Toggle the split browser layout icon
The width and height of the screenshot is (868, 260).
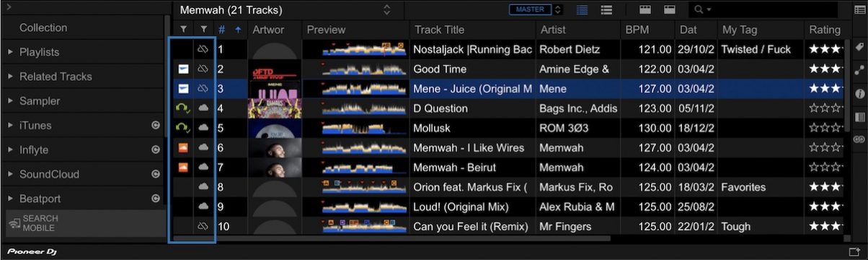click(645, 10)
